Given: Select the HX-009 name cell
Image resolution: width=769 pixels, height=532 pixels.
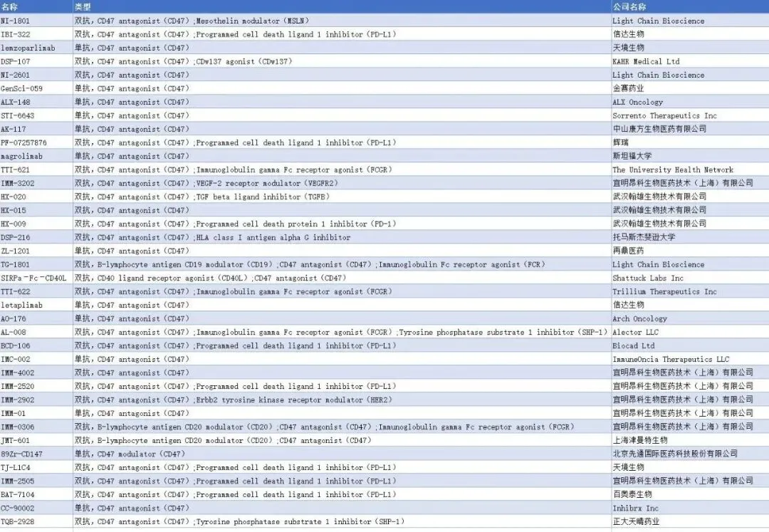Looking at the screenshot, I should click(36, 224).
